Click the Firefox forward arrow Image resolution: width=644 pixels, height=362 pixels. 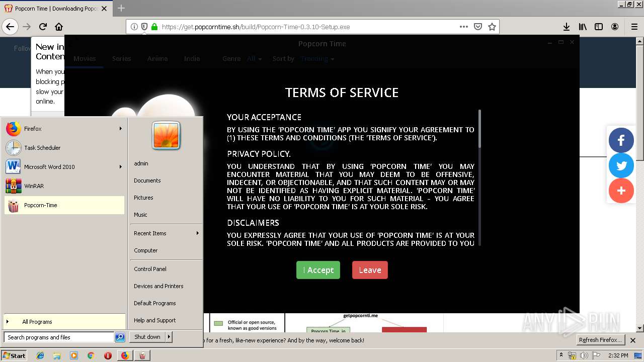[27, 27]
